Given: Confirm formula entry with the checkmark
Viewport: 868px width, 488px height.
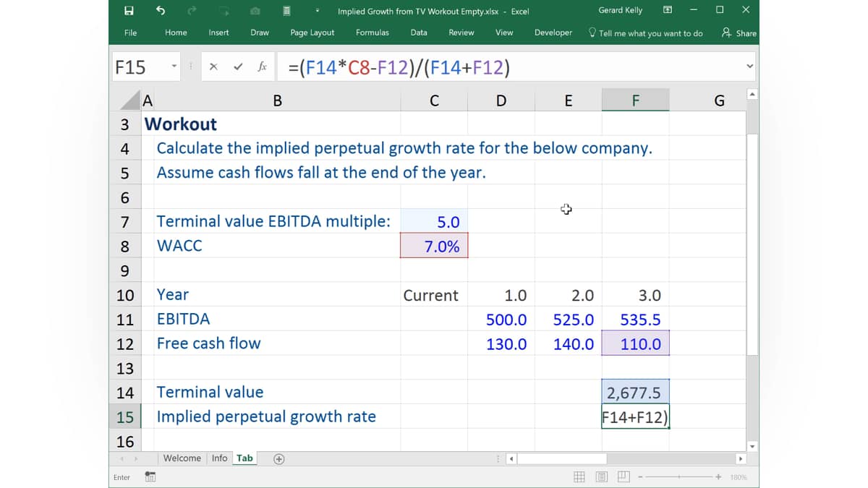Looking at the screenshot, I should 237,67.
